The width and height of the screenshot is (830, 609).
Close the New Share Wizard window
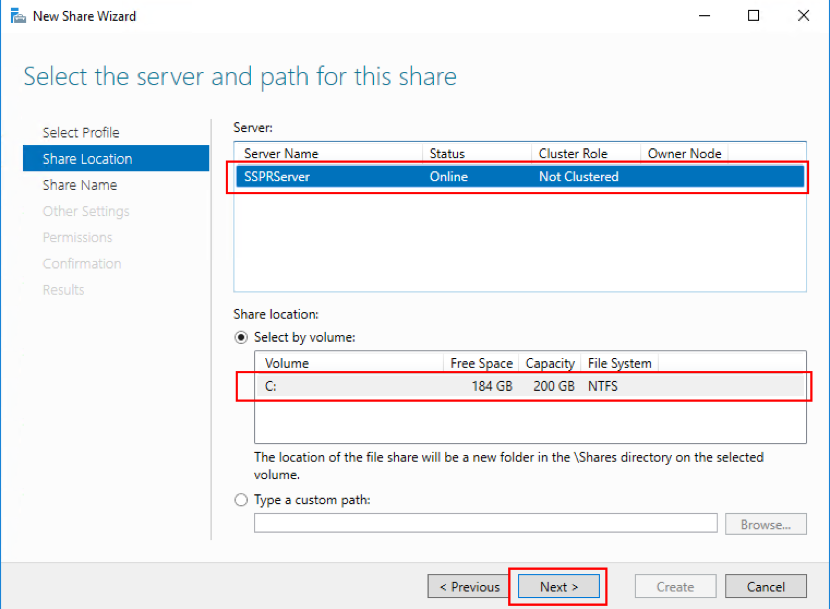pos(803,16)
